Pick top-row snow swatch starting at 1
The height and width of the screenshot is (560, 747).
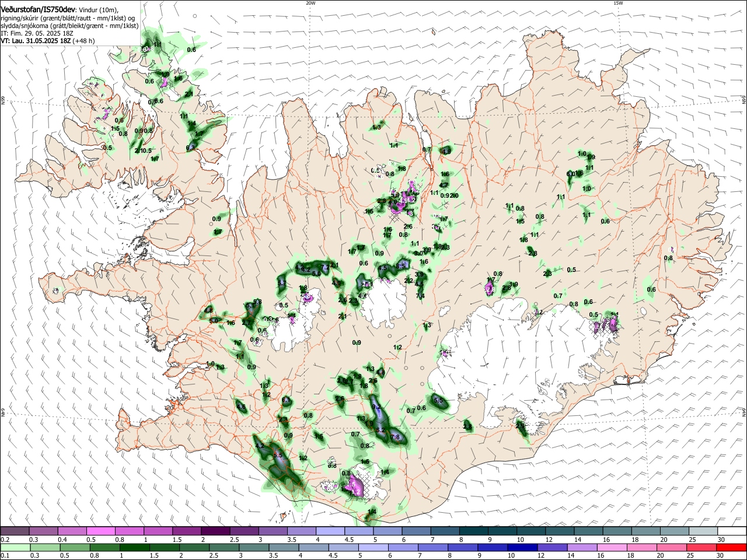coord(158,531)
